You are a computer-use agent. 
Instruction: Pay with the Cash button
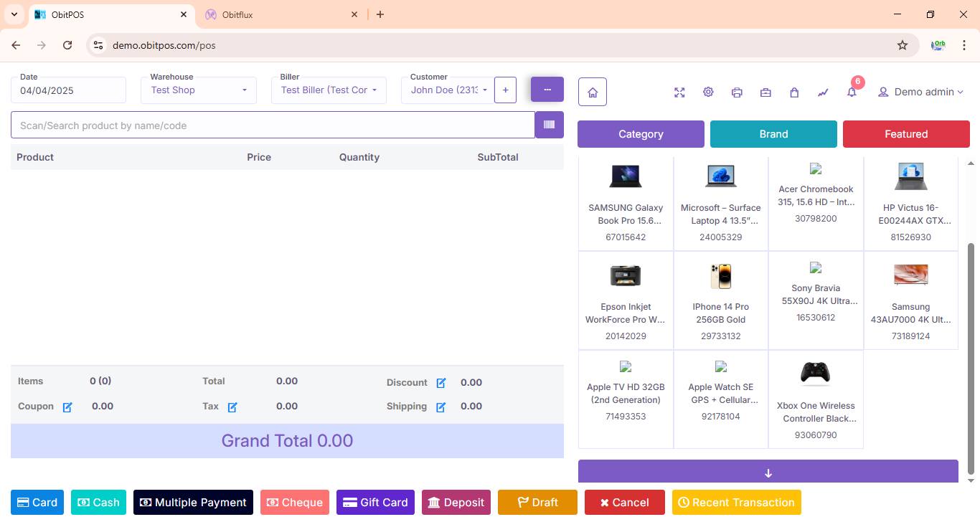99,502
